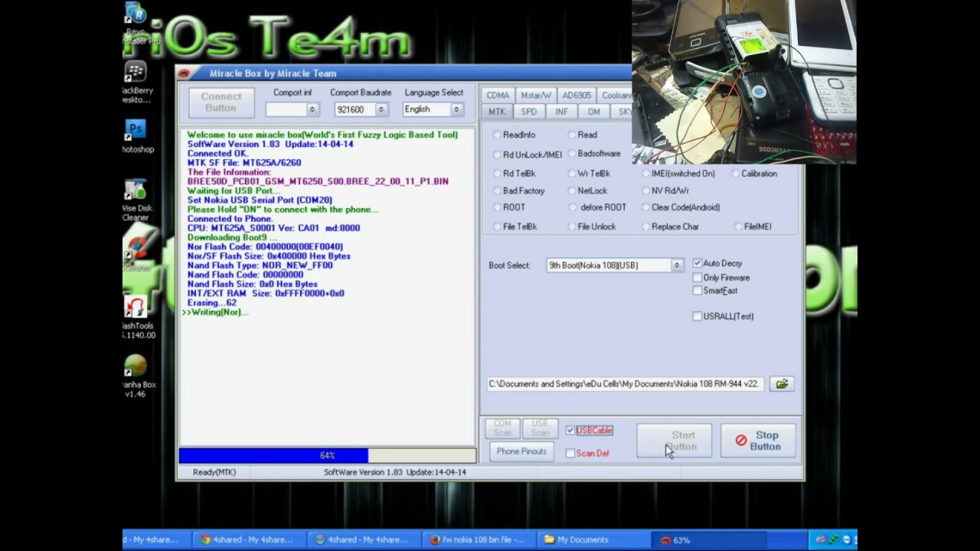Select the File TelBk radio option
Image resolution: width=980 pixels, height=551 pixels.
tap(515, 227)
